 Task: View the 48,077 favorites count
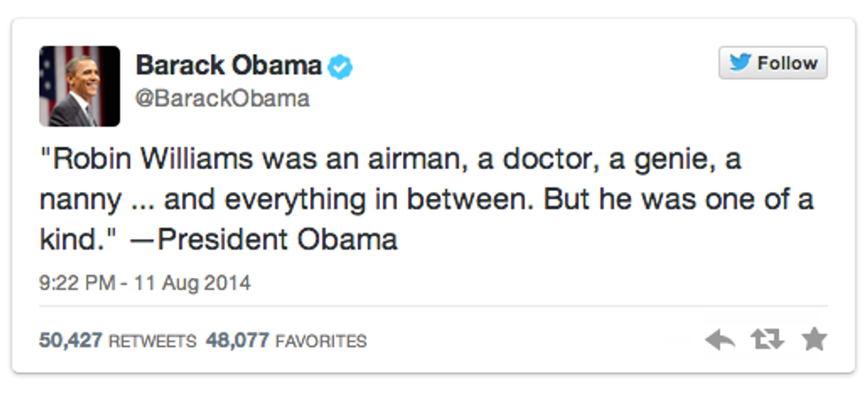pyautogui.click(x=237, y=341)
